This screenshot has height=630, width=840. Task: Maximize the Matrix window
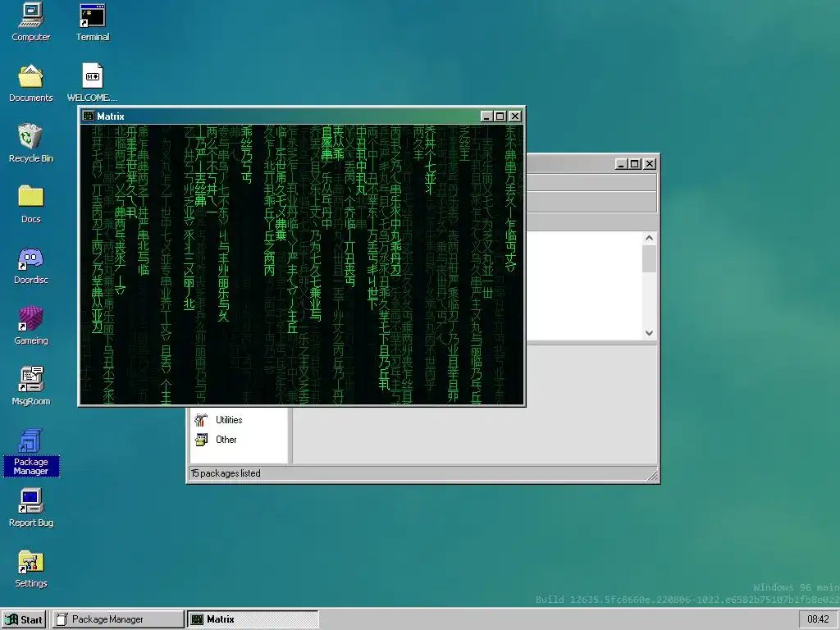coord(500,116)
